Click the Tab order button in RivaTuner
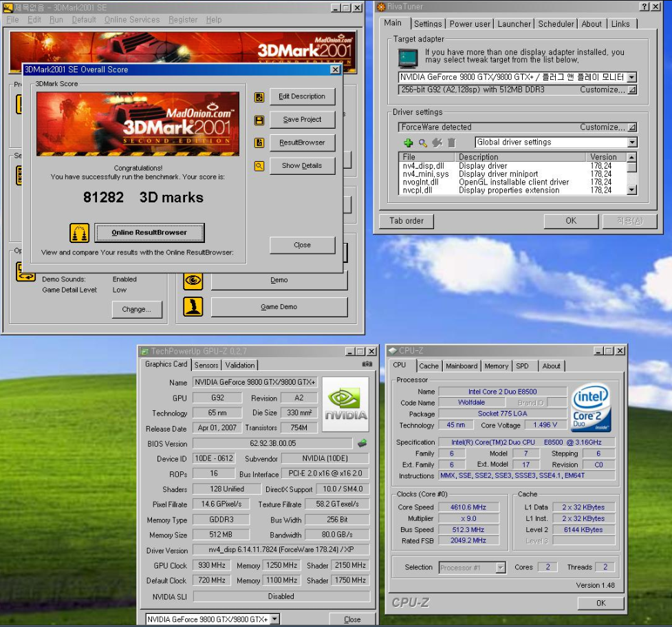The height and width of the screenshot is (627, 672). (407, 221)
